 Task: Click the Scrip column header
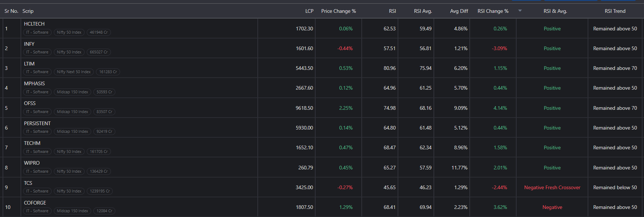28,11
